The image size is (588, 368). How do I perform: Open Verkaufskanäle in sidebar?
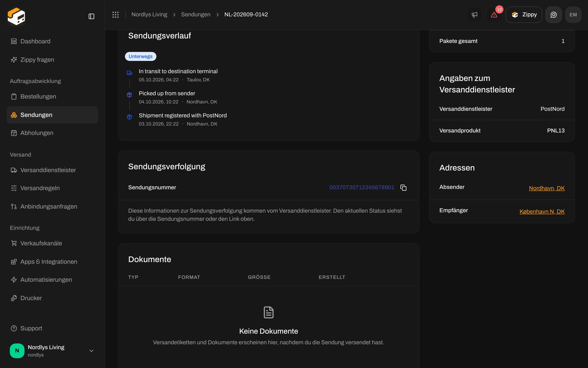(52, 243)
